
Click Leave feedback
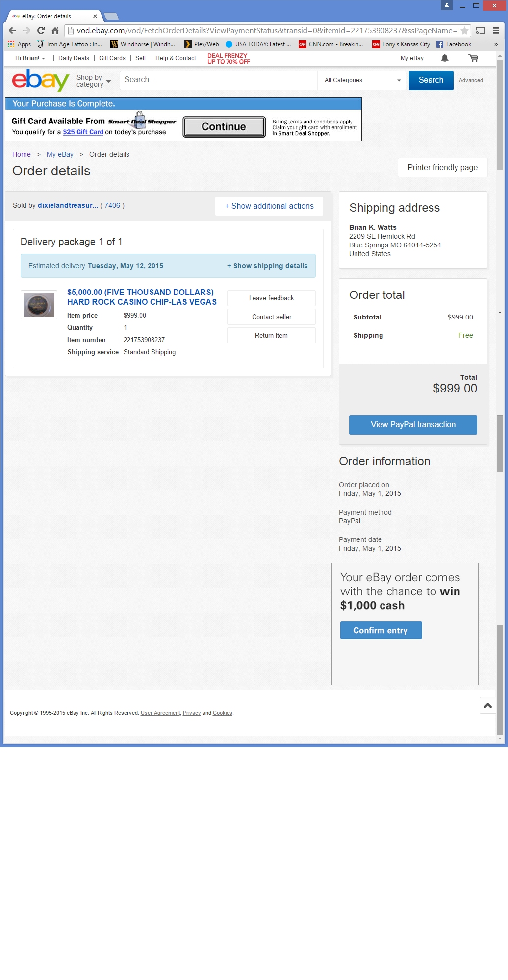pos(271,298)
